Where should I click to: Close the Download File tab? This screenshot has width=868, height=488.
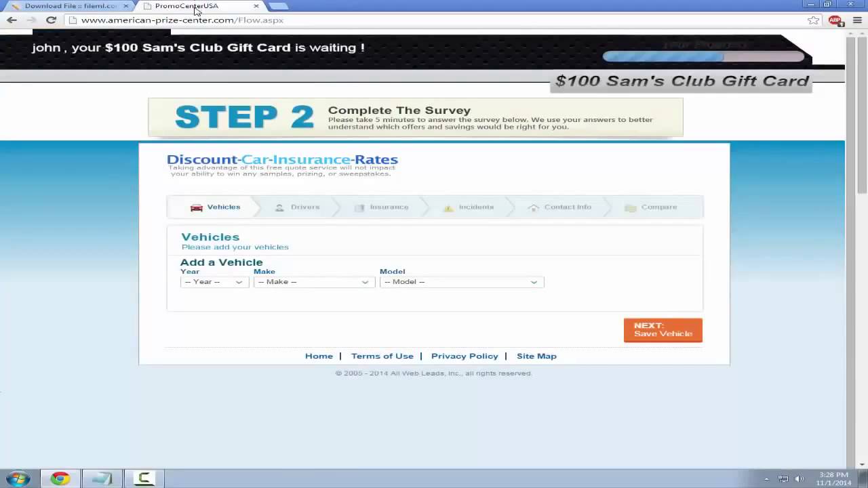[125, 6]
